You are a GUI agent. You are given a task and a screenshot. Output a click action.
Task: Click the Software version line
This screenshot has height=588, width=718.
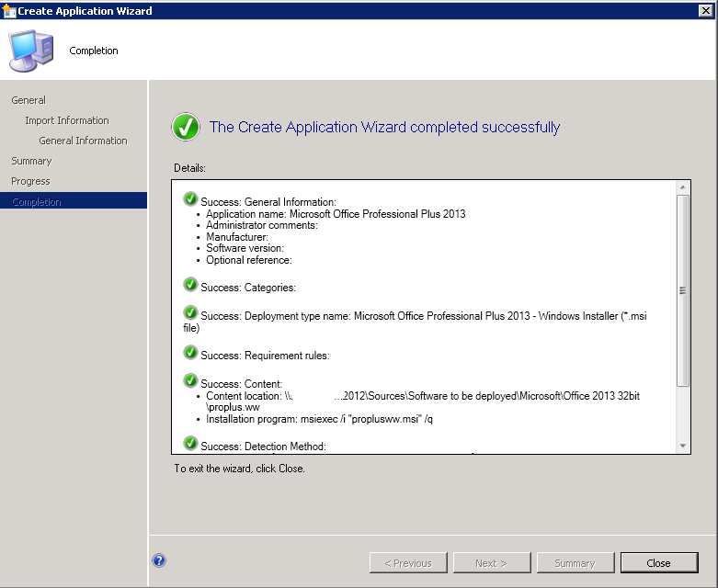coord(245,248)
